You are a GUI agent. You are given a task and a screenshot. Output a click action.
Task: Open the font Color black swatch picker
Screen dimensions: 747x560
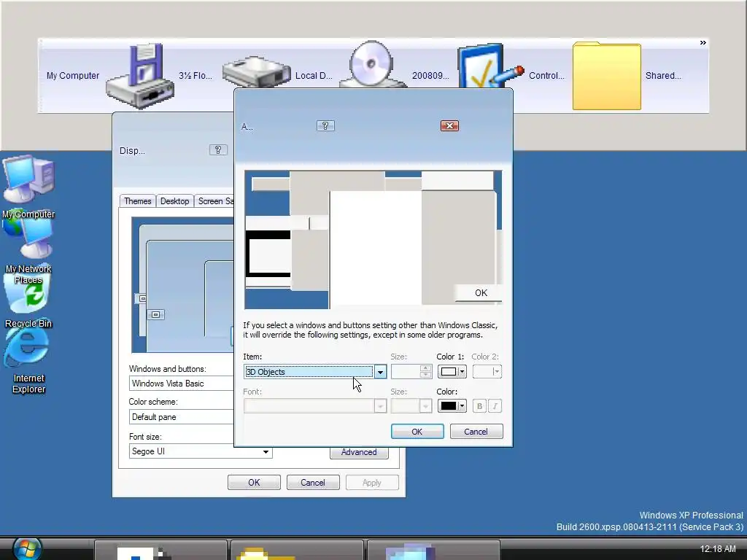coord(452,406)
